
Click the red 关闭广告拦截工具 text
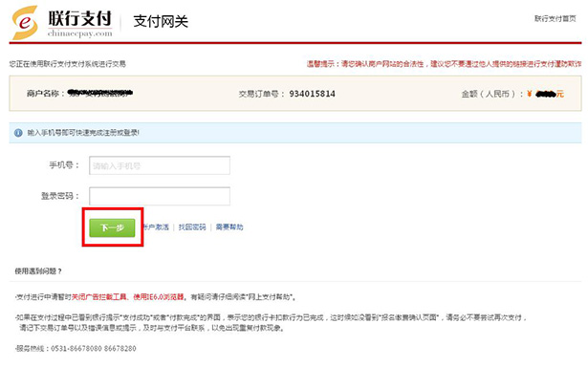click(99, 297)
